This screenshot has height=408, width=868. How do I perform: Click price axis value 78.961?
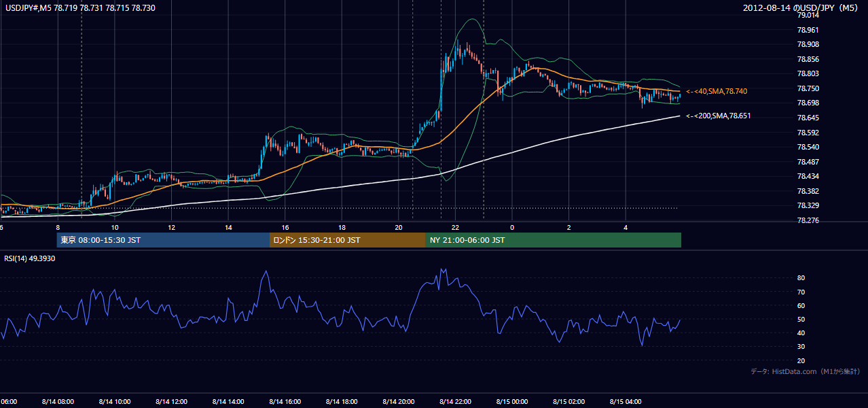pyautogui.click(x=808, y=30)
